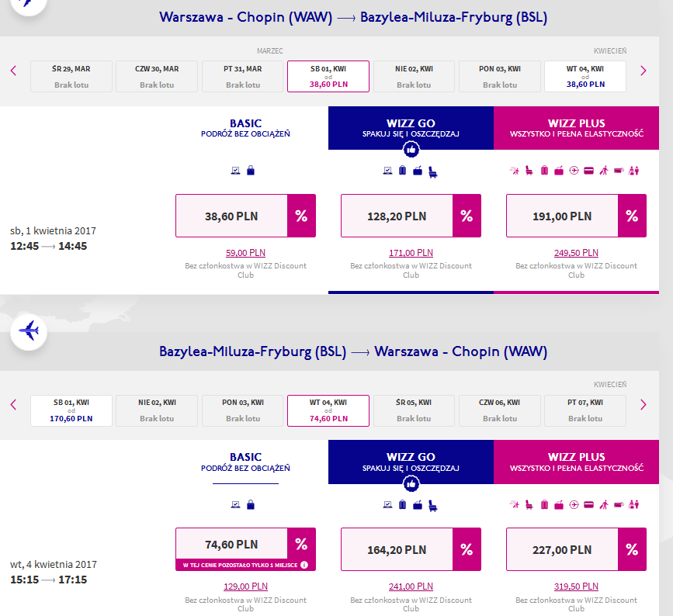Select outbound date PT 31, MAR
Image resolution: width=673 pixels, height=616 pixels.
242,76
